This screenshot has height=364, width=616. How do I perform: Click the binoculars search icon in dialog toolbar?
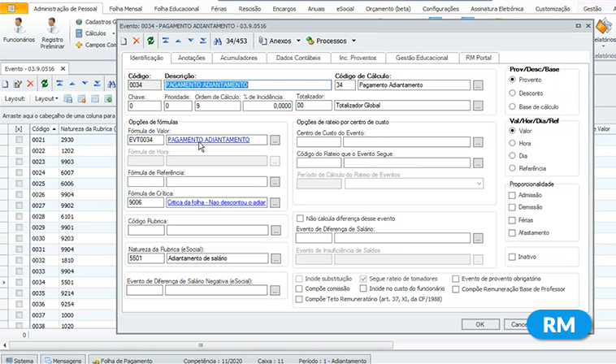(x=218, y=40)
